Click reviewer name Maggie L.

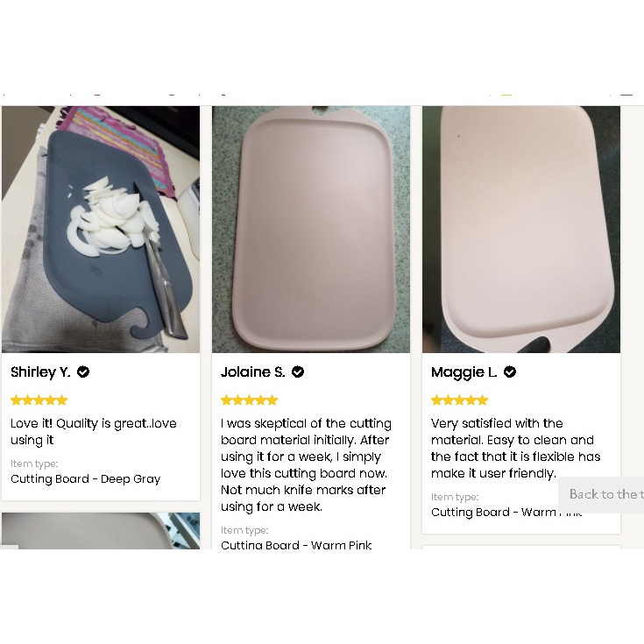click(x=464, y=372)
